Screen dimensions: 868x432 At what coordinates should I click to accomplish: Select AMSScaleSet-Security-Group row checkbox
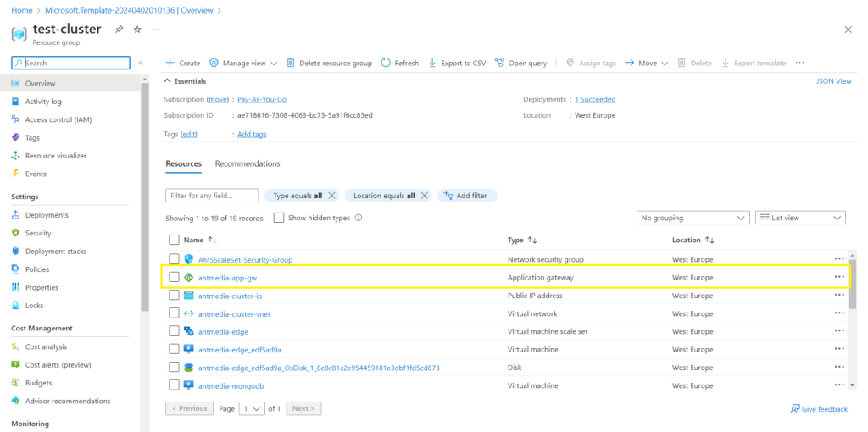[174, 259]
